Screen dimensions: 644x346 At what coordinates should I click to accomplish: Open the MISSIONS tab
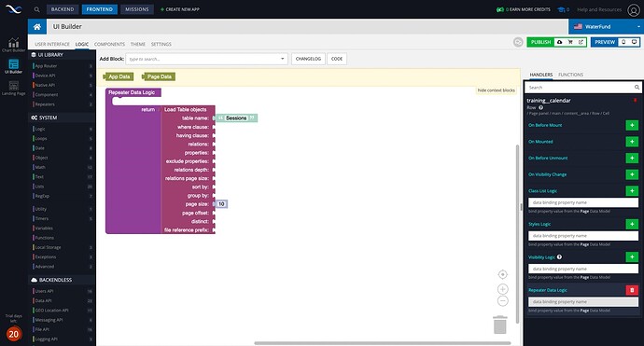[137, 9]
